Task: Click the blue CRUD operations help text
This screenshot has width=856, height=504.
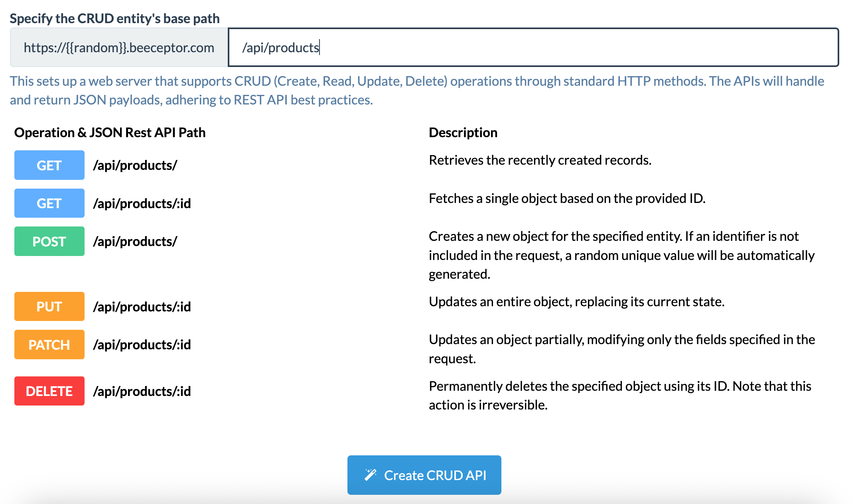Action: (x=417, y=91)
